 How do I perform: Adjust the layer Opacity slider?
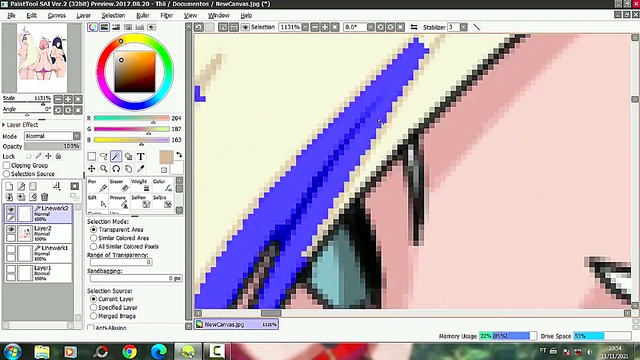(52, 146)
